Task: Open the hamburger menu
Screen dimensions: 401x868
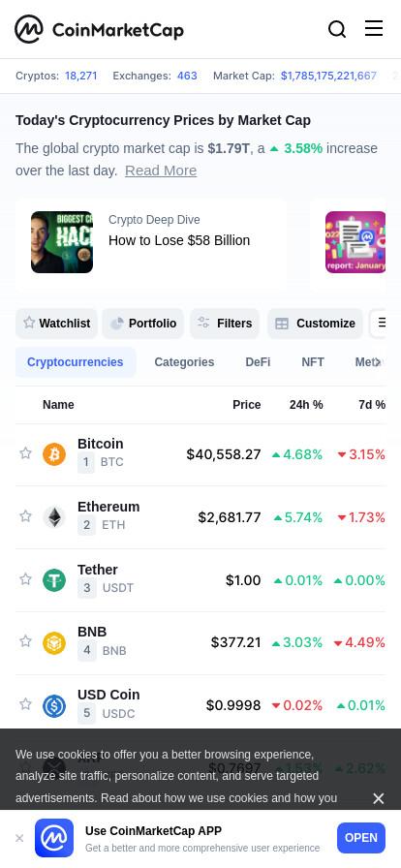Action: point(374,28)
